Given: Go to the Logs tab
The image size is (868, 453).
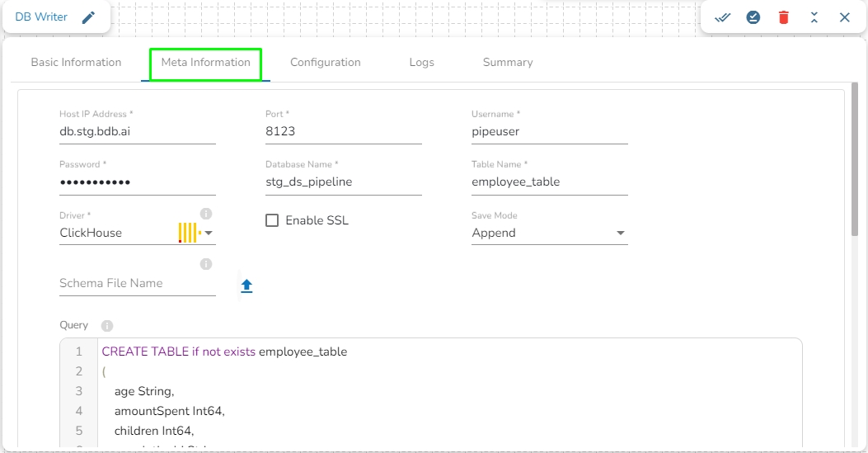Looking at the screenshot, I should [x=421, y=63].
